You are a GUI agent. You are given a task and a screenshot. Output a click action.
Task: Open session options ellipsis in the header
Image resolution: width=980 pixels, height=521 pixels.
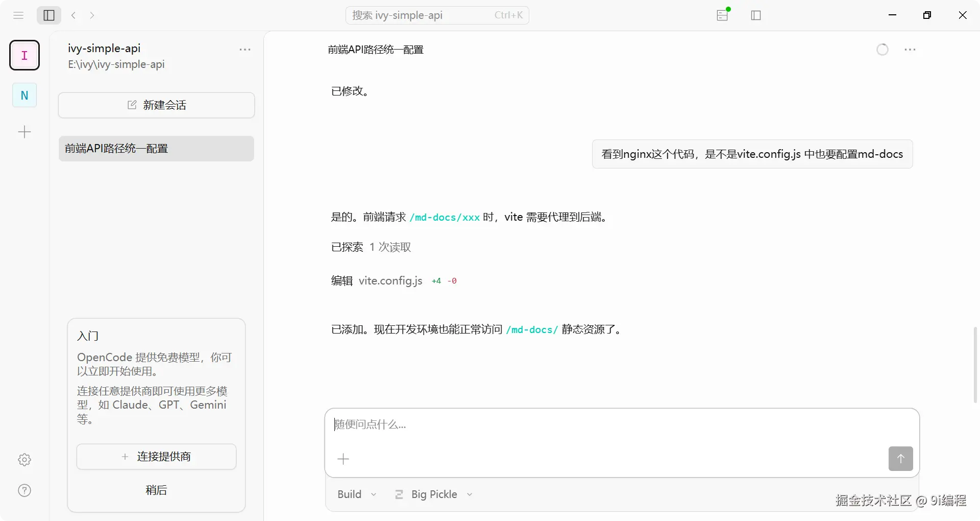pos(910,50)
